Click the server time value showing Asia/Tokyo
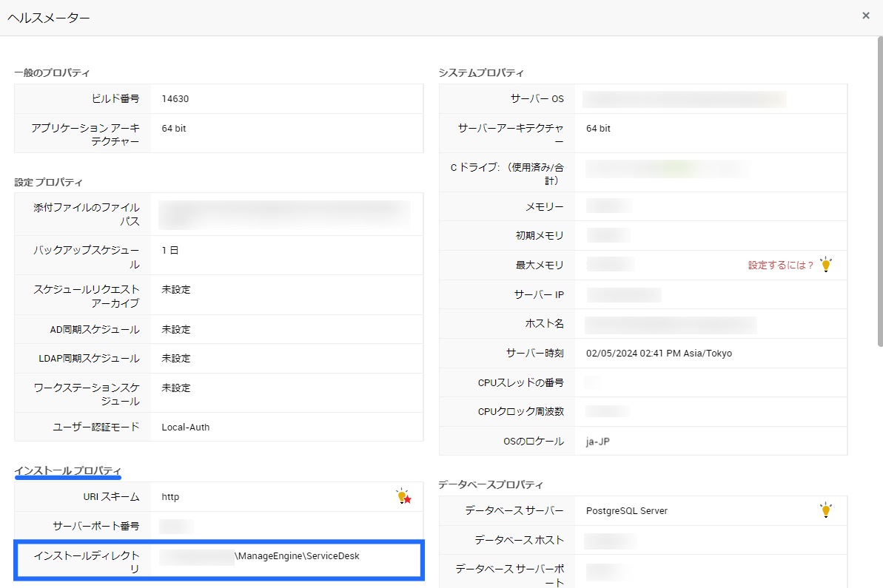Screen dimensions: 883x588 point(659,354)
